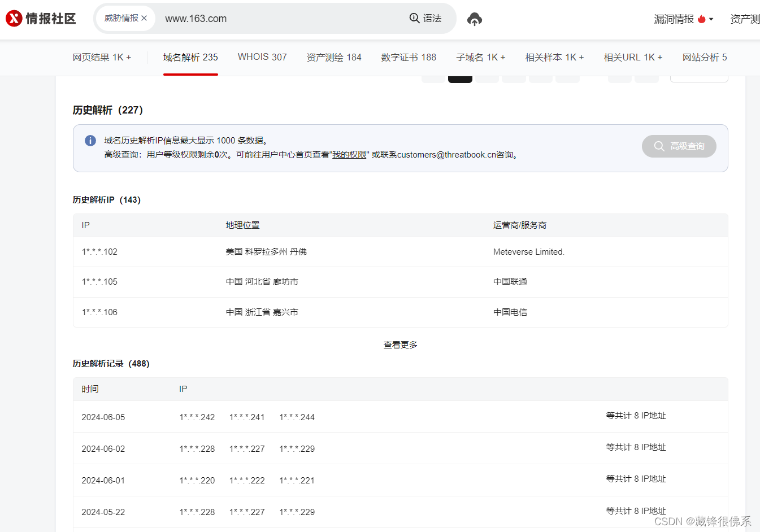Switch to 资产测绘 184 tab
Image resolution: width=760 pixels, height=532 pixels.
tap(334, 58)
